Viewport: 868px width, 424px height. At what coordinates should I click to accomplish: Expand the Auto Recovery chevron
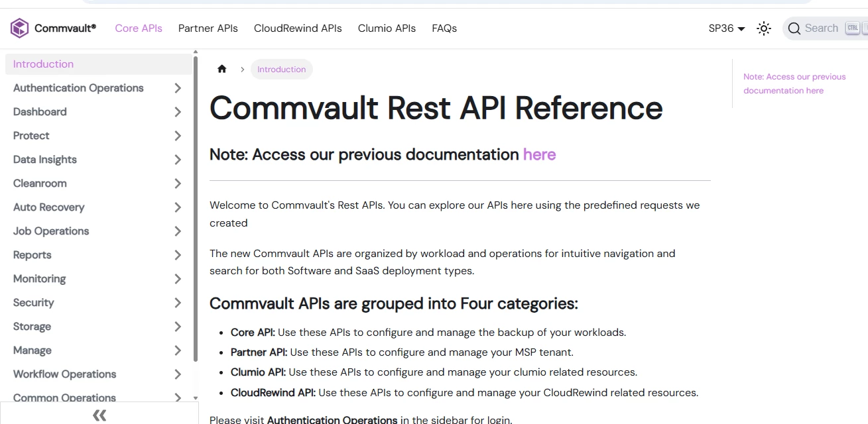click(x=177, y=207)
